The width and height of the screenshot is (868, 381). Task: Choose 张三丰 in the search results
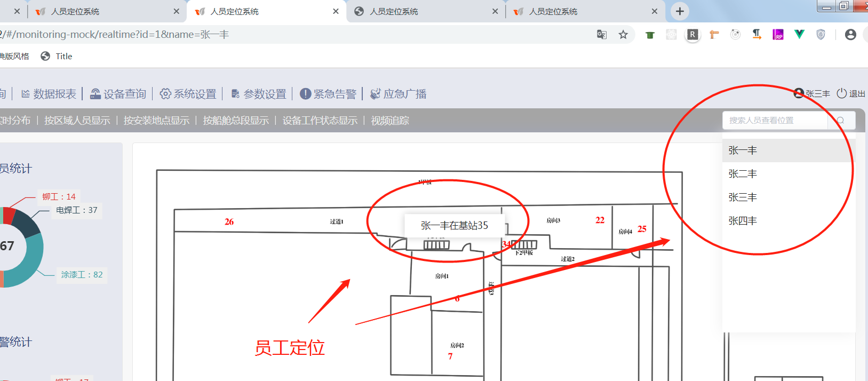743,197
